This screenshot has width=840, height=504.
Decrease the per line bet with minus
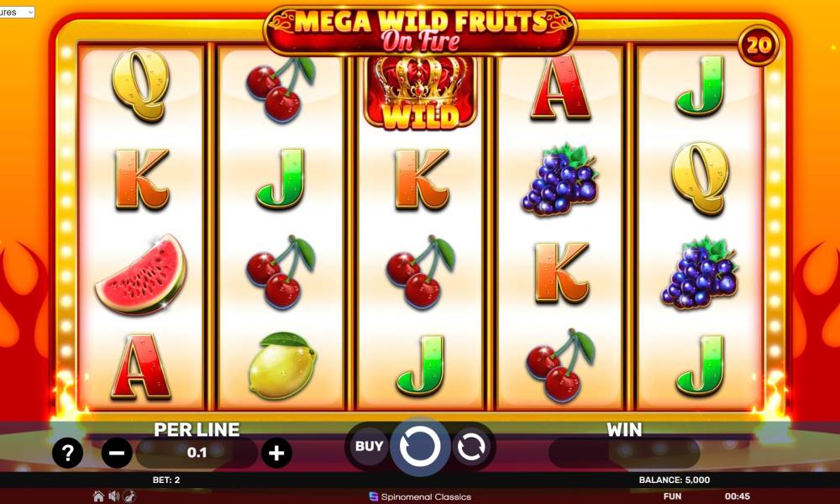click(117, 453)
